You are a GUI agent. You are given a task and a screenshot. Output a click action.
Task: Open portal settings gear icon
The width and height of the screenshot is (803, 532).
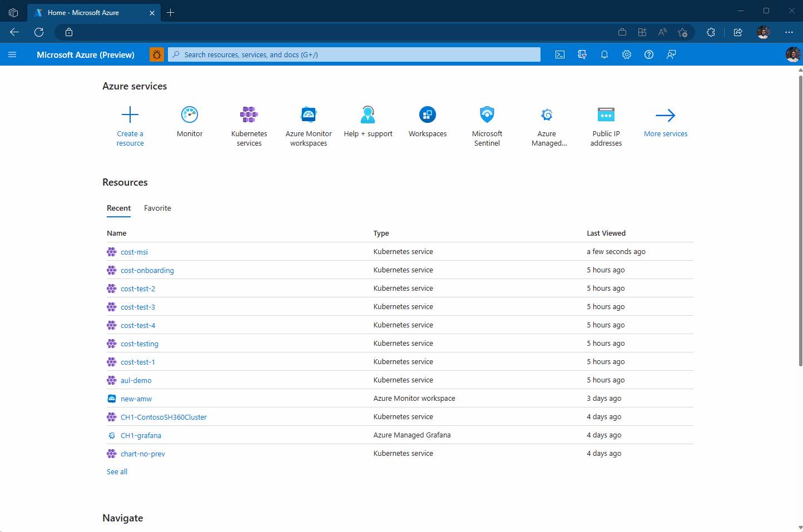click(x=627, y=54)
